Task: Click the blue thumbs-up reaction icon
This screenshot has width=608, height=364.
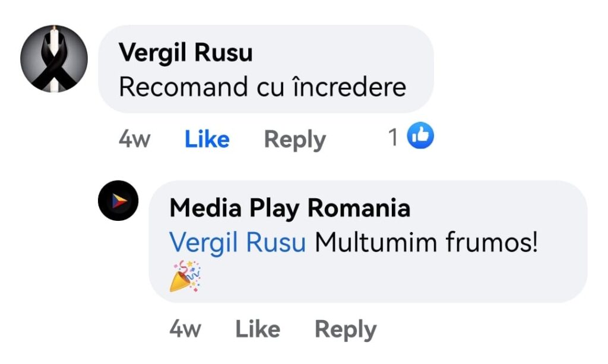Action: (x=420, y=135)
